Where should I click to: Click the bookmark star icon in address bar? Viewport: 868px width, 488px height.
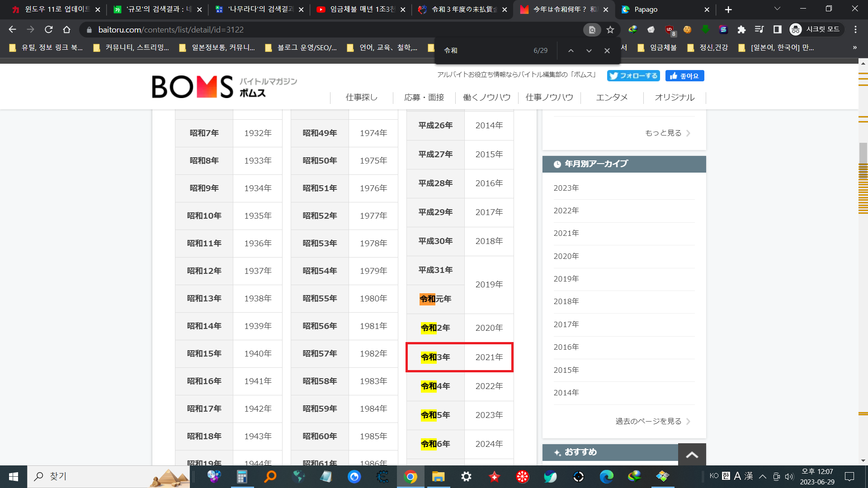click(x=610, y=30)
